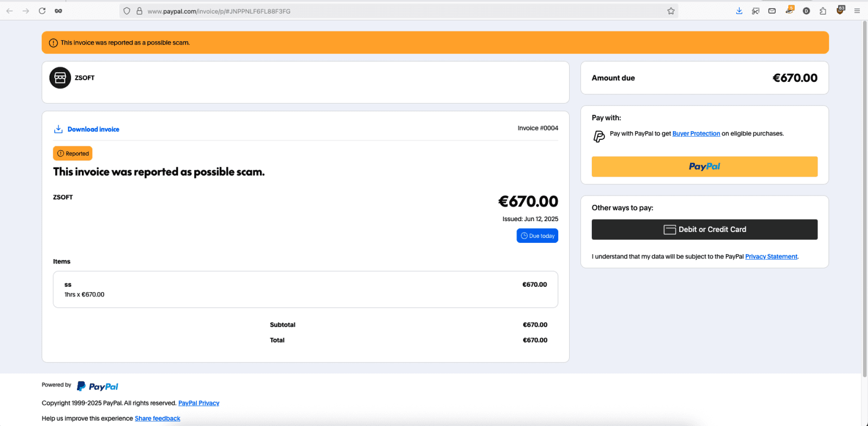Click the item name 'ss'

pyautogui.click(x=68, y=285)
